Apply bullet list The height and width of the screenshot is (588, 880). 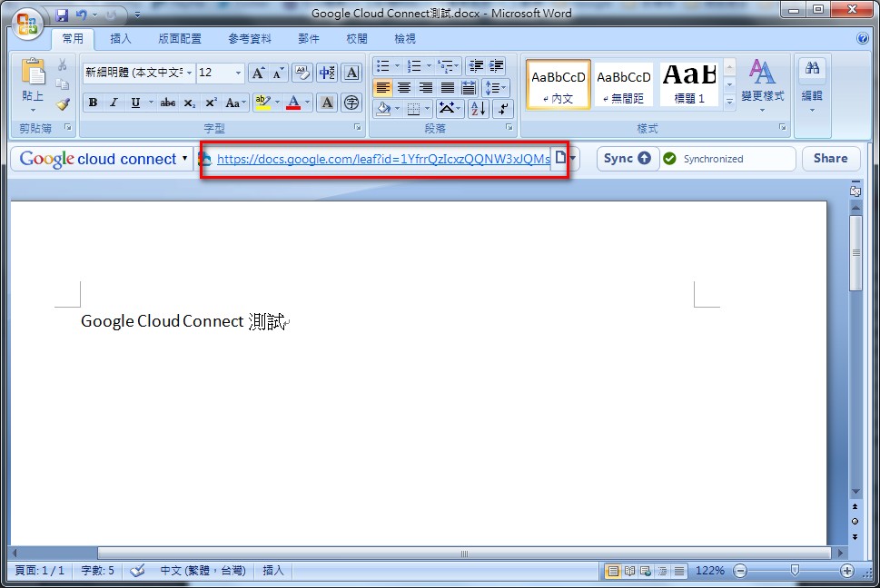click(382, 66)
